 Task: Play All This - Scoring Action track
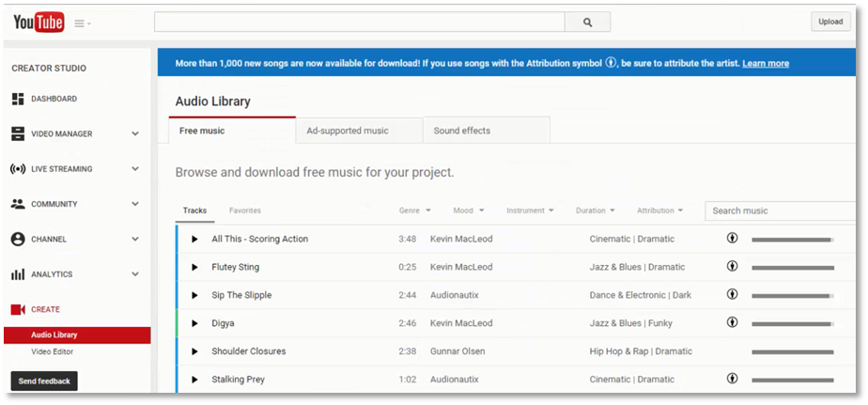click(194, 240)
